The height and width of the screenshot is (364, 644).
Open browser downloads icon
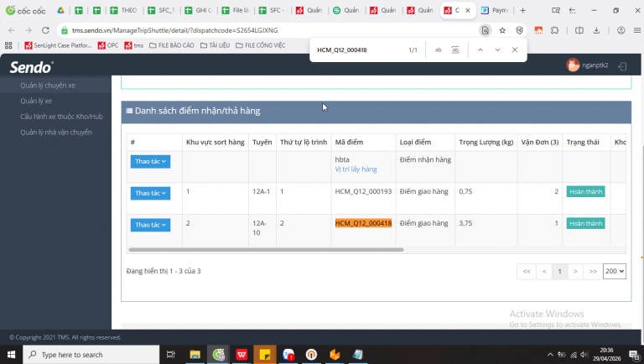tap(596, 30)
